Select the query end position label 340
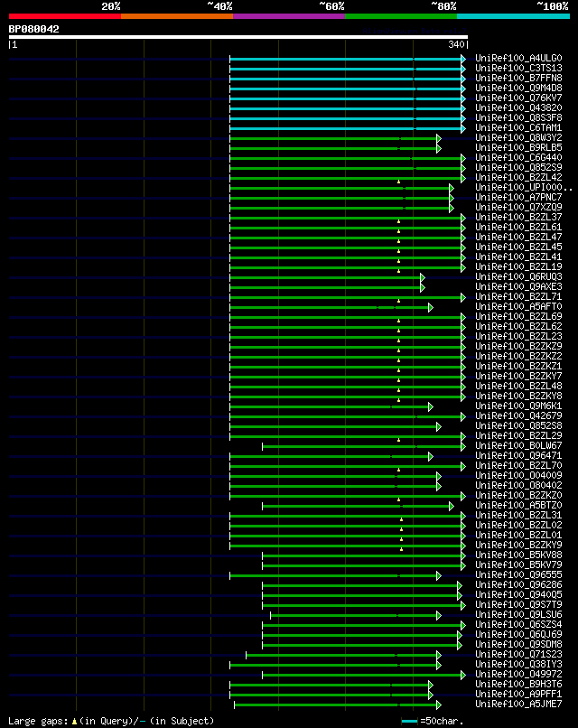The height and width of the screenshot is (728, 578). pos(456,44)
